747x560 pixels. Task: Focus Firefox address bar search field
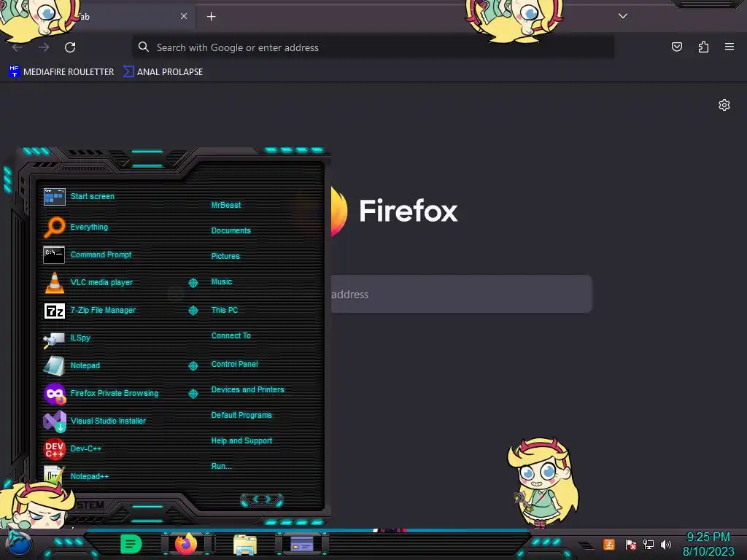(x=373, y=47)
